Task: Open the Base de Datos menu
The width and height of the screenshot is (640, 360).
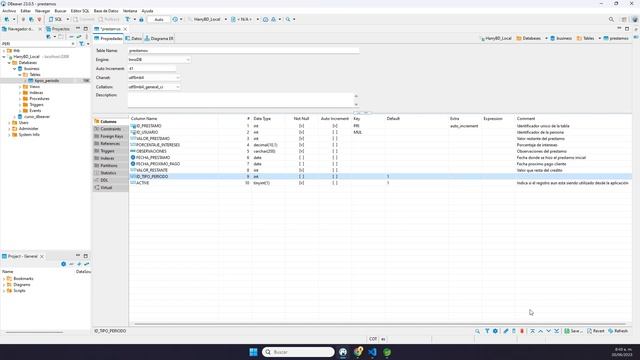Action: click(106, 11)
